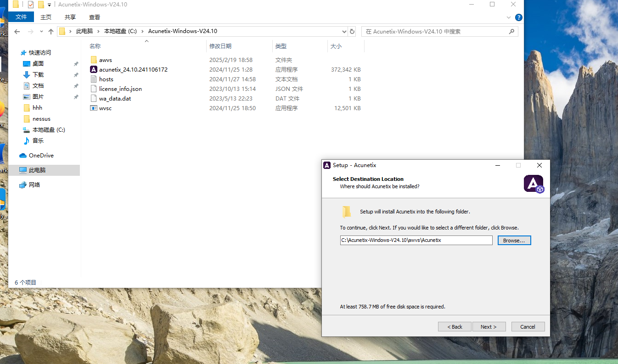Select the 2025/2/19 18:58 date cell
Viewport: 618px width, 364px height.
click(x=231, y=60)
